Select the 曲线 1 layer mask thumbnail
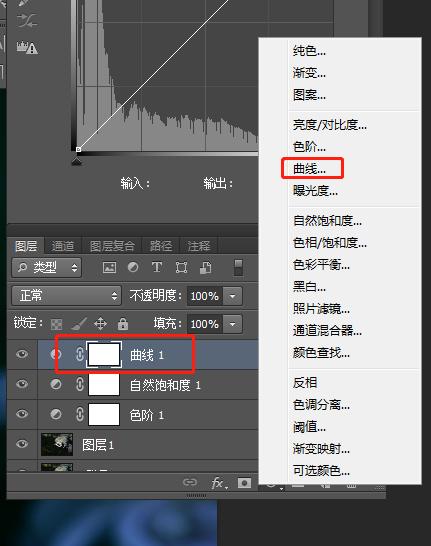Screen dimensions: 431x546 coord(104,354)
